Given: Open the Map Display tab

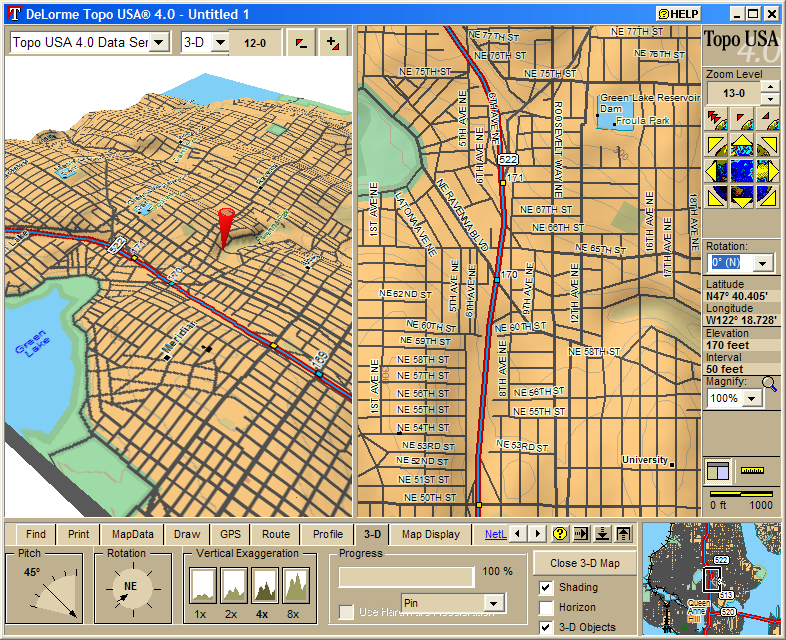Looking at the screenshot, I should point(431,534).
